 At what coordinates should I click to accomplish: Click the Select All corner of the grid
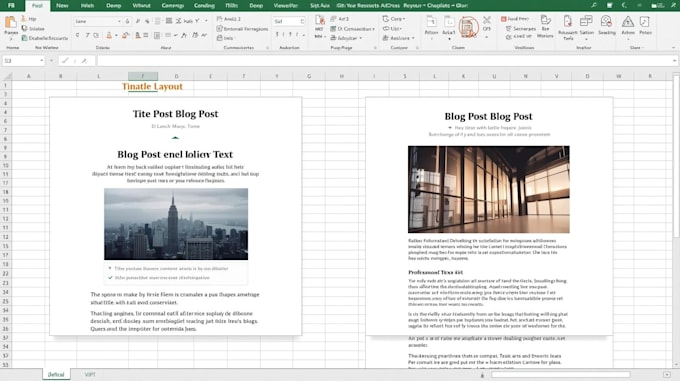pyautogui.click(x=7, y=76)
